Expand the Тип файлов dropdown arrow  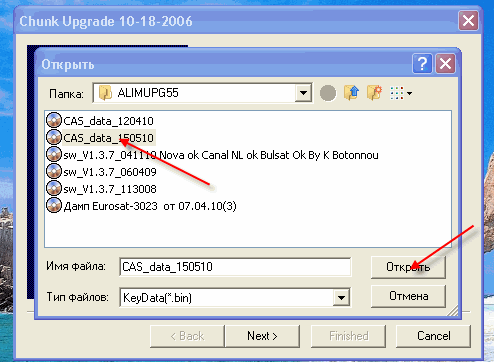[x=341, y=297]
